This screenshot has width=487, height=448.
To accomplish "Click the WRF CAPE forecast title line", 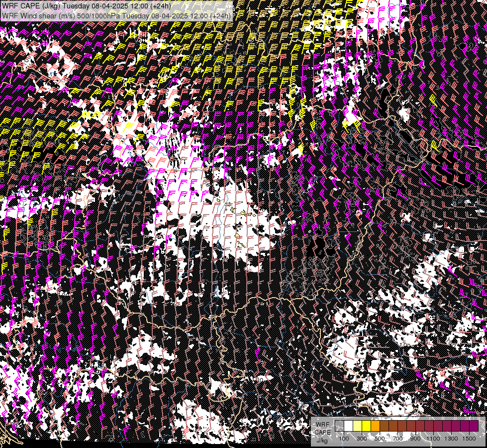I will [87, 5].
